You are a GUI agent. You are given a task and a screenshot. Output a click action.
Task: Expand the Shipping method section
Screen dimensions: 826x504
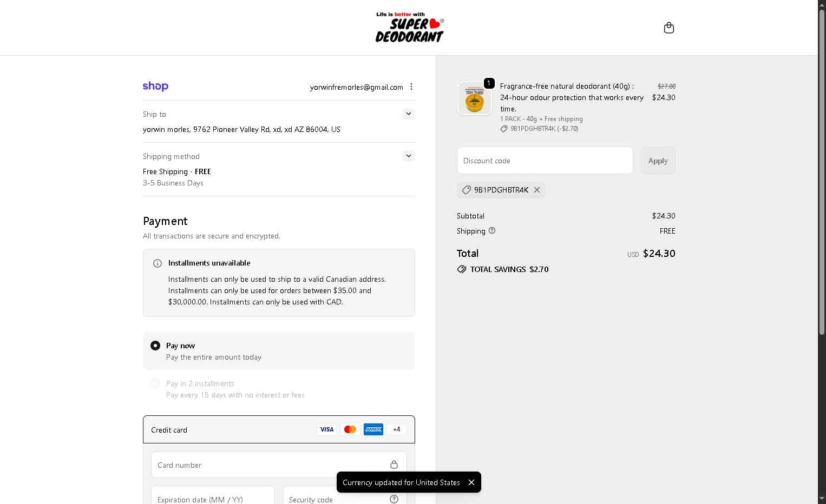click(x=409, y=156)
